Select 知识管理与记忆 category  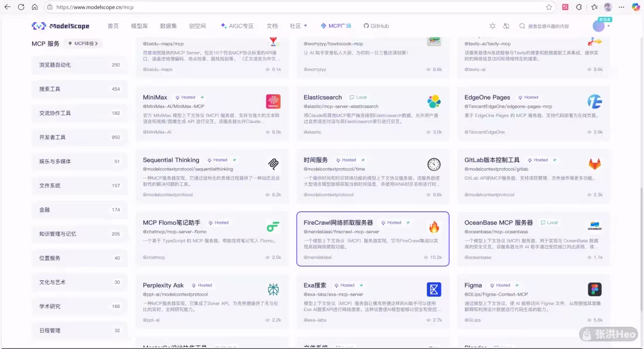(x=80, y=234)
